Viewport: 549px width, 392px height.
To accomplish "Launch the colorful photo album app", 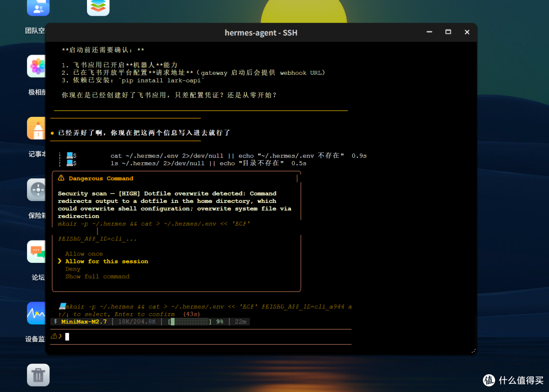I will 37,66.
